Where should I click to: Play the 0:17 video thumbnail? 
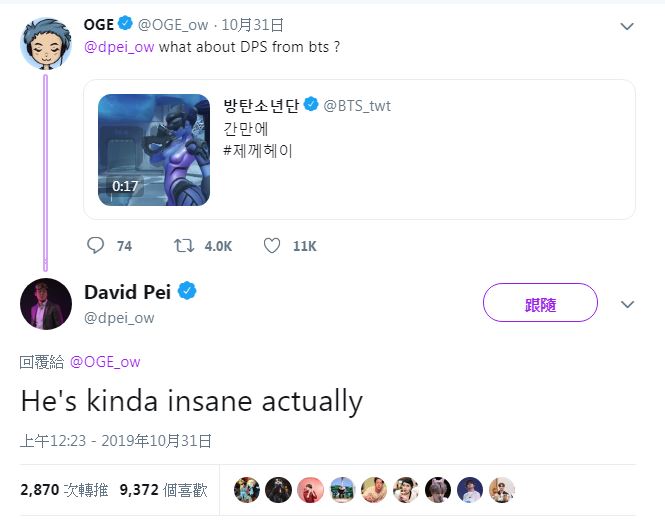(153, 149)
